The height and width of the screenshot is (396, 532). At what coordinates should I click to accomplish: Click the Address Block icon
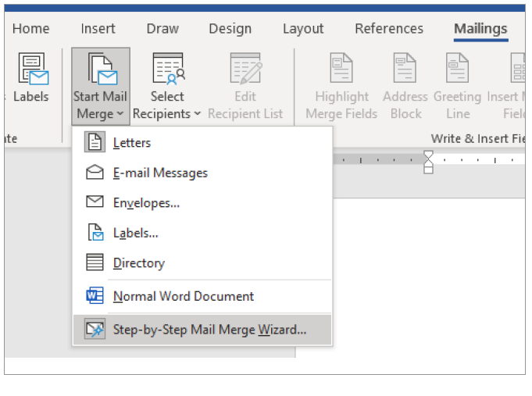point(405,69)
